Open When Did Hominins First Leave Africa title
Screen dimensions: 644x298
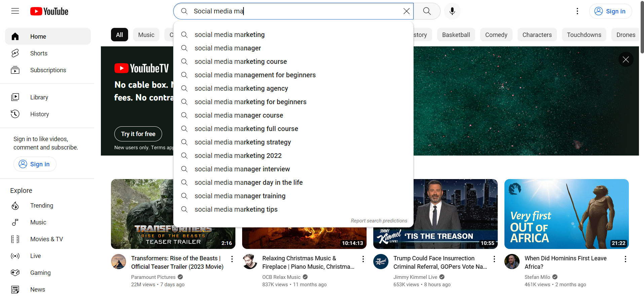[566, 262]
